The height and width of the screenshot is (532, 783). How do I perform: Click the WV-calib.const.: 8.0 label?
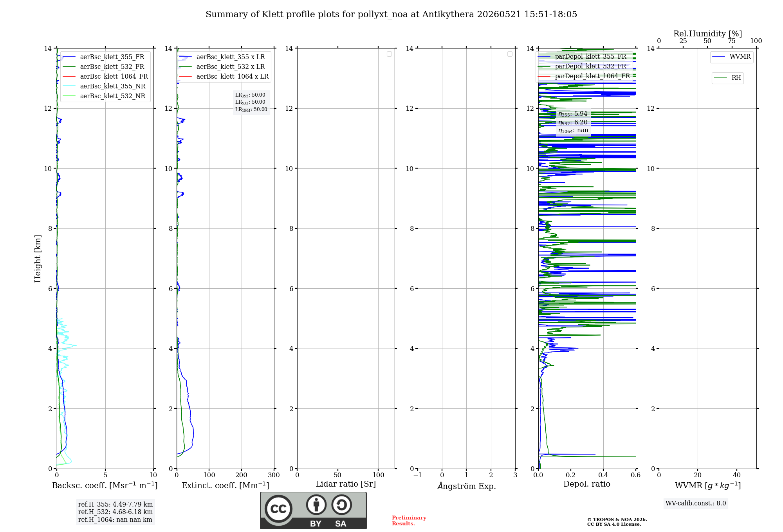tap(696, 503)
